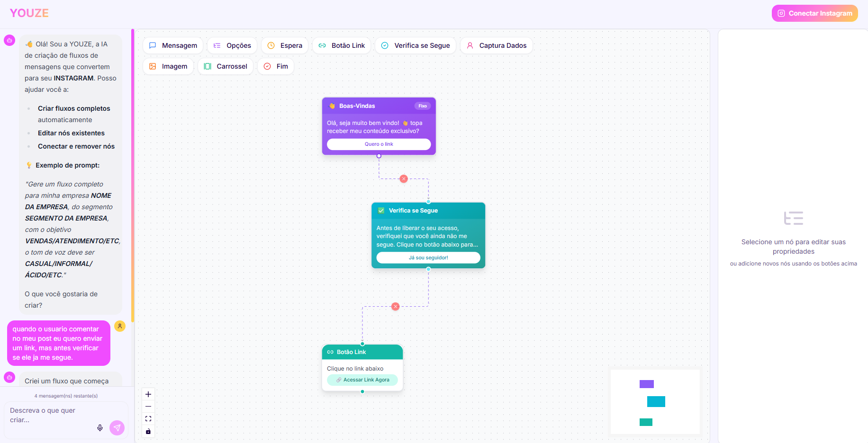Click the waving hand icon in Boas-Vindas
This screenshot has width=868, height=443.
(x=332, y=106)
